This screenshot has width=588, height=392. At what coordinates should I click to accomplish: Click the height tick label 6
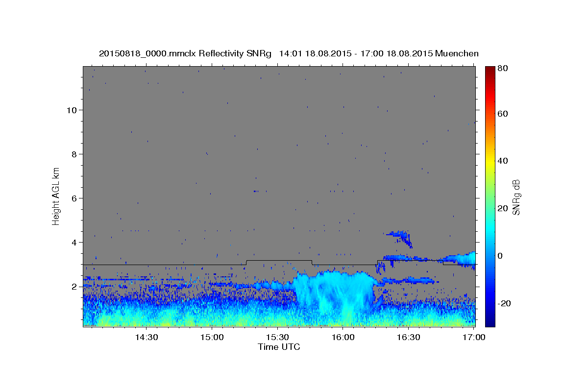[x=74, y=198]
